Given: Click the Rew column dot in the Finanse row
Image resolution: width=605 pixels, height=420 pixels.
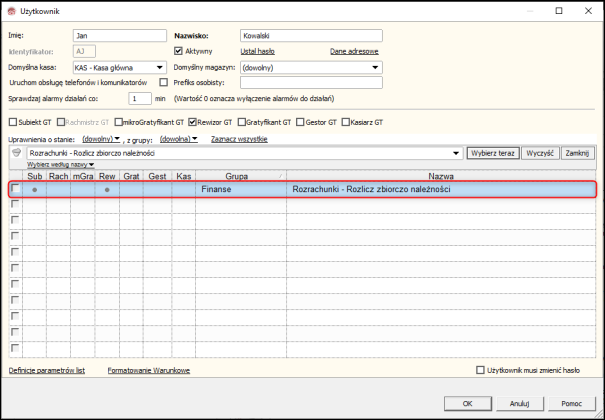Looking at the screenshot, I should 107,189.
